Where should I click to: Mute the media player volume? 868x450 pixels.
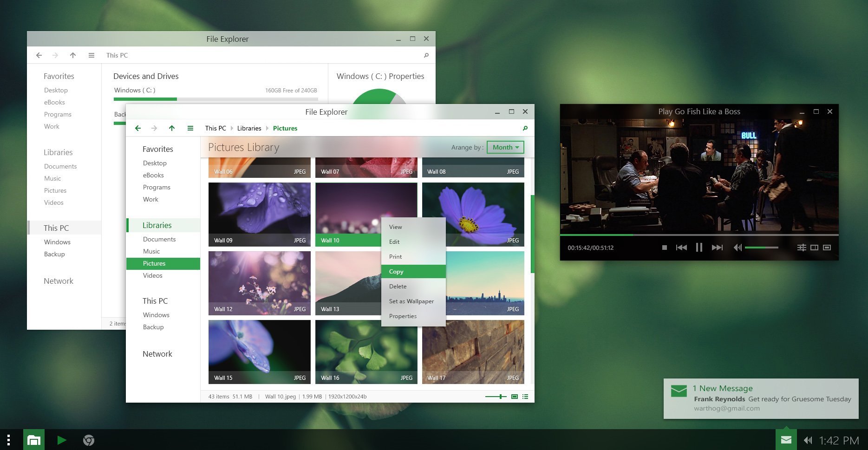(x=737, y=248)
